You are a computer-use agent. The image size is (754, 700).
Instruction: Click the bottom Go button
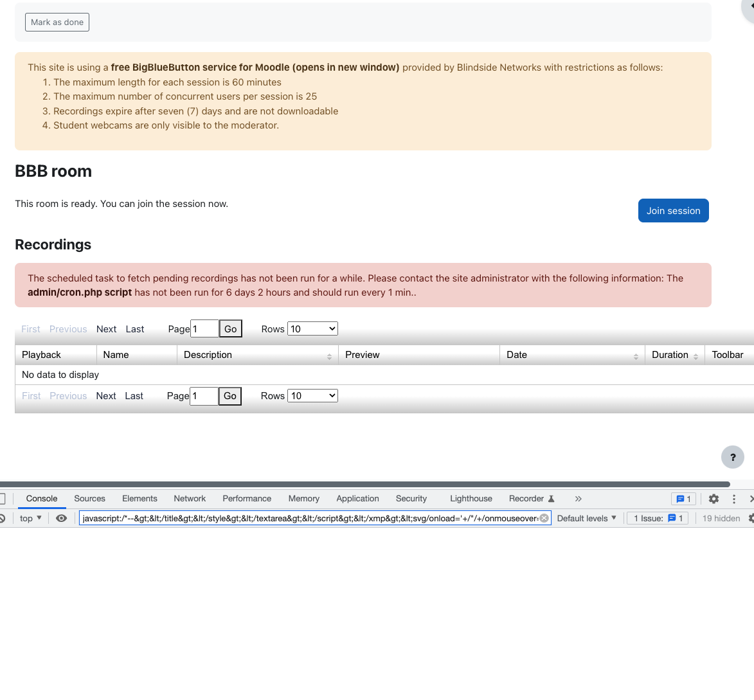click(x=230, y=396)
